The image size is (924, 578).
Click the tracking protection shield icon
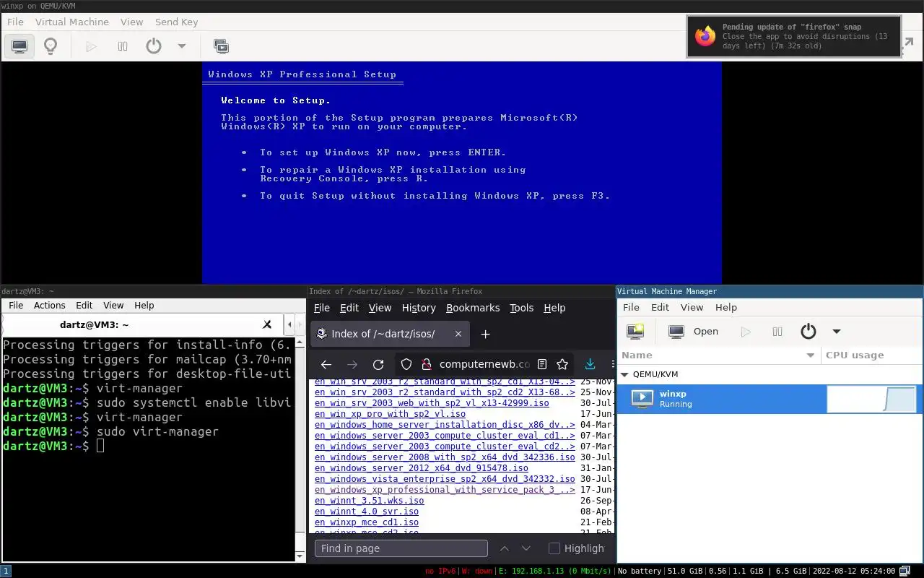[x=406, y=365]
